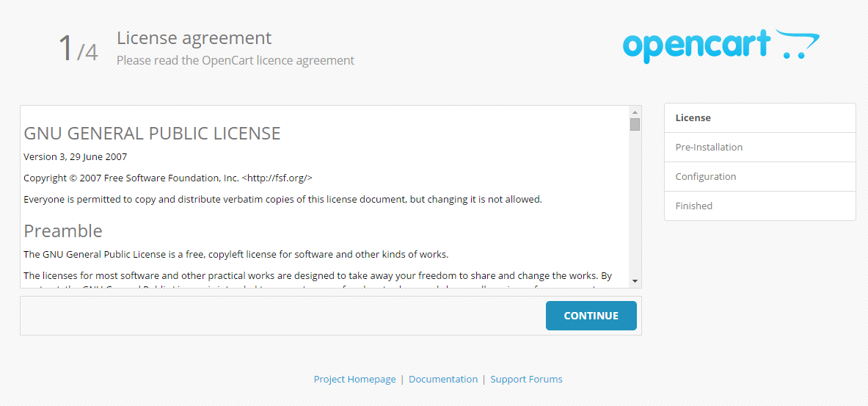The width and height of the screenshot is (868, 406).
Task: Open the Project Homepage link
Action: (x=354, y=380)
